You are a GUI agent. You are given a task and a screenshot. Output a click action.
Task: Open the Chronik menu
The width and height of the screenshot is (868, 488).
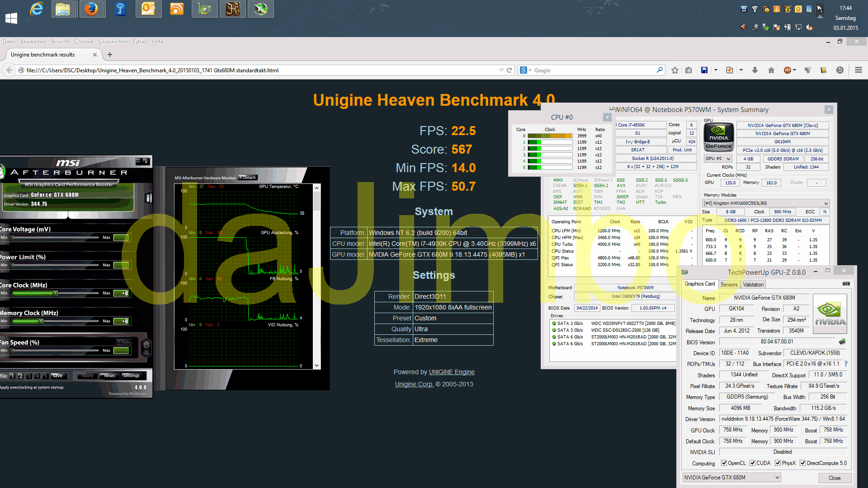tap(84, 42)
